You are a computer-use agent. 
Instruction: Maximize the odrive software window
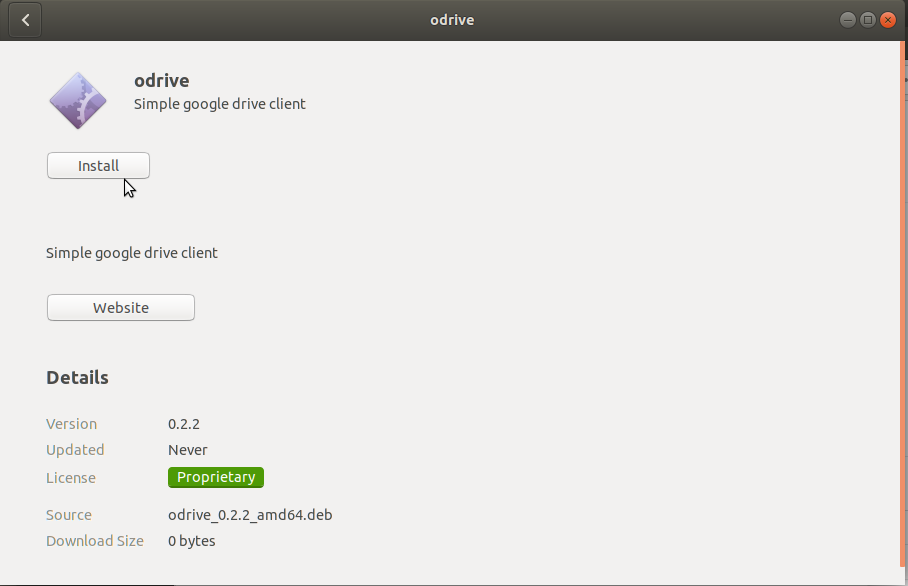click(x=867, y=20)
